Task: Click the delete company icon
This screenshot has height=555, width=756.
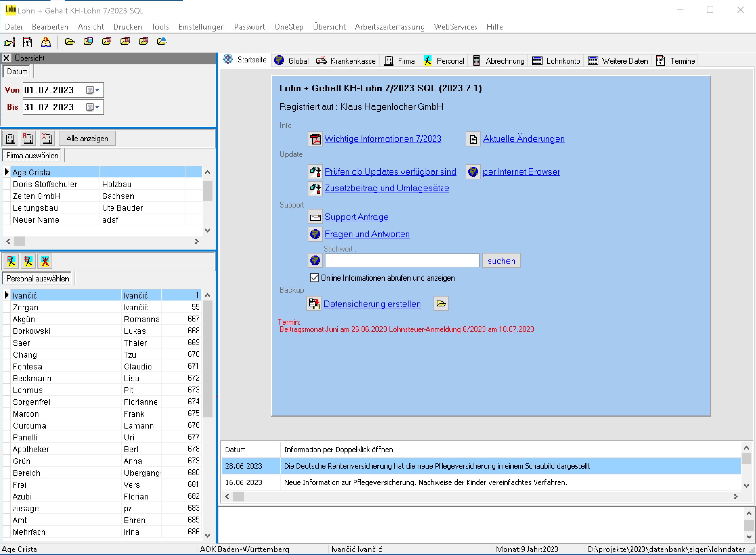Action: [x=47, y=138]
